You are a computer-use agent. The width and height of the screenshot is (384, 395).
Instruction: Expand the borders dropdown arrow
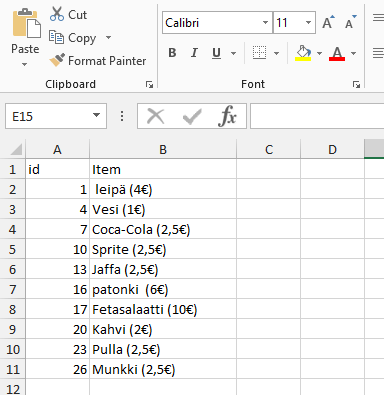276,53
